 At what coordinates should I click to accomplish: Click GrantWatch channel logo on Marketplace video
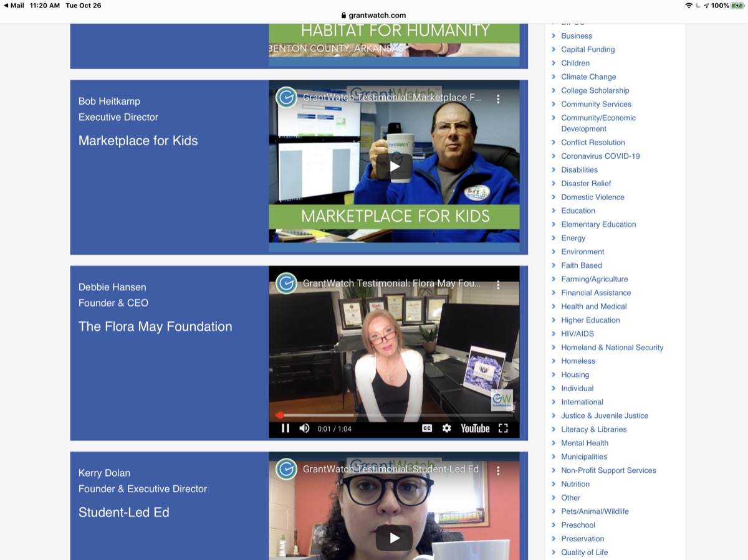286,98
